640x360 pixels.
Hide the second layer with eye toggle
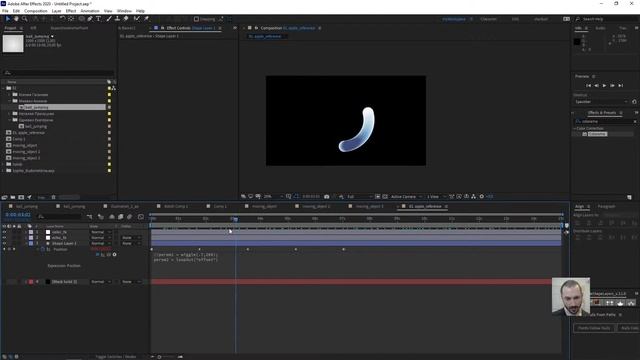4,238
